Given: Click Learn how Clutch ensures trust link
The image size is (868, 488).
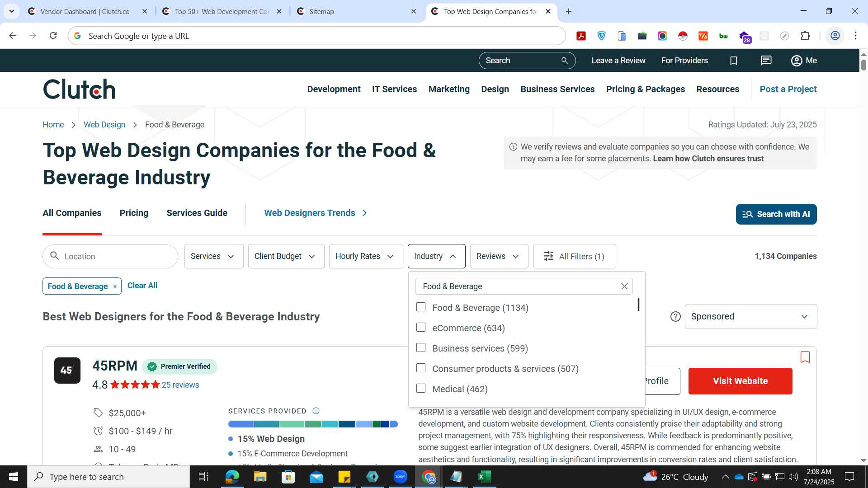Looking at the screenshot, I should pos(708,159).
